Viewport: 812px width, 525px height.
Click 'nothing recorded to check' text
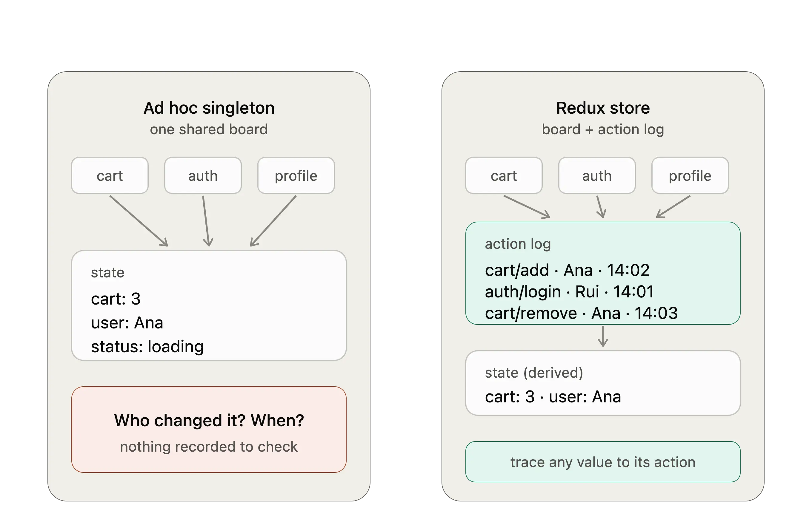pyautogui.click(x=209, y=447)
